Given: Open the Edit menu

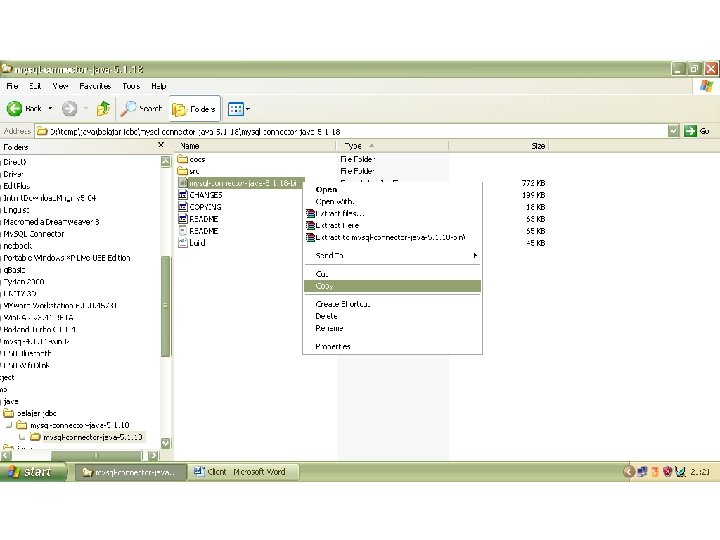Looking at the screenshot, I should pos(35,86).
